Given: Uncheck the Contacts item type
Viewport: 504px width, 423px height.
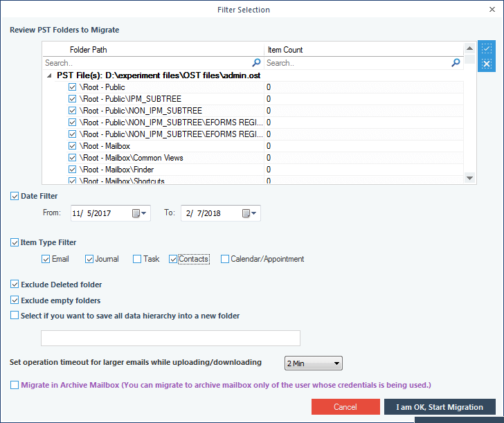Looking at the screenshot, I should 173,259.
